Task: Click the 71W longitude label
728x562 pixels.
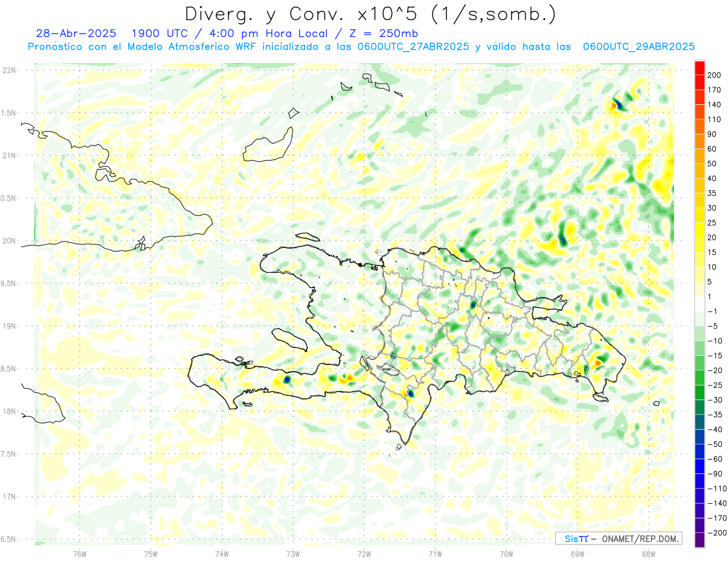Action: coord(435,554)
